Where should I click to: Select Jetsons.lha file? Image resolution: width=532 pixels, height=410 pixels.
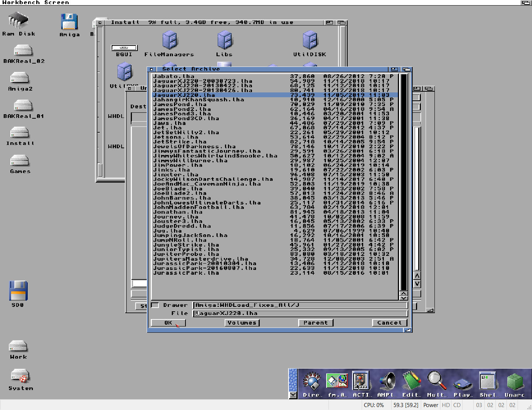point(275,137)
